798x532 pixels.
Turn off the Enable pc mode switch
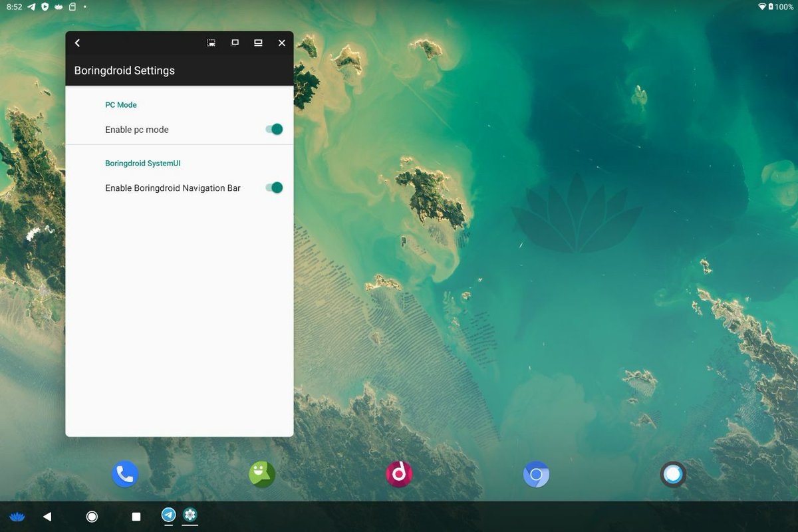pyautogui.click(x=274, y=129)
